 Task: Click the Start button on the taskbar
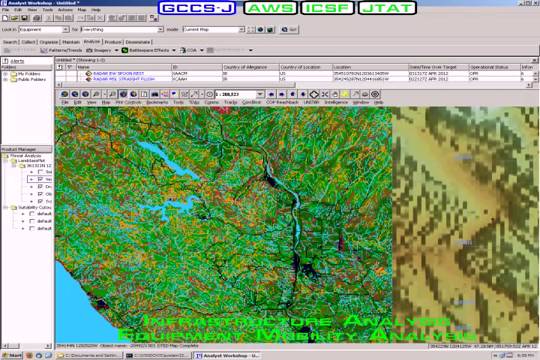tap(12, 355)
